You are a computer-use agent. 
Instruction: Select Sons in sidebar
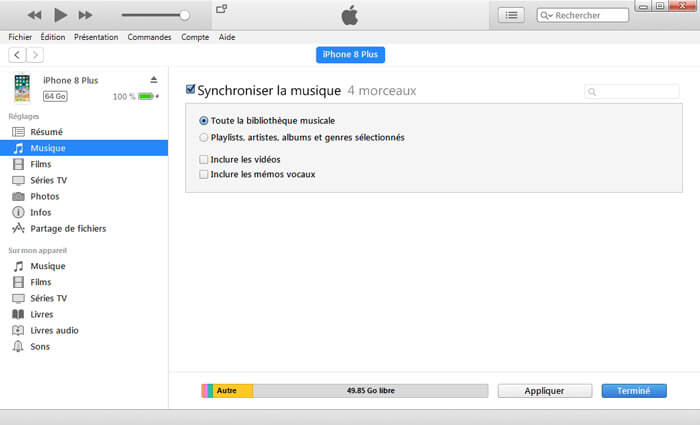click(x=84, y=346)
